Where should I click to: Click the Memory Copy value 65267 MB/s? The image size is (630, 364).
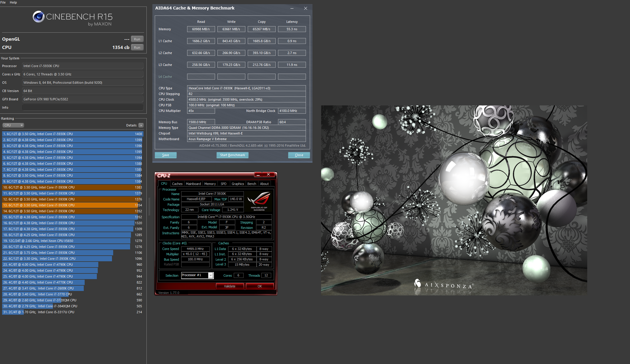[x=262, y=29]
